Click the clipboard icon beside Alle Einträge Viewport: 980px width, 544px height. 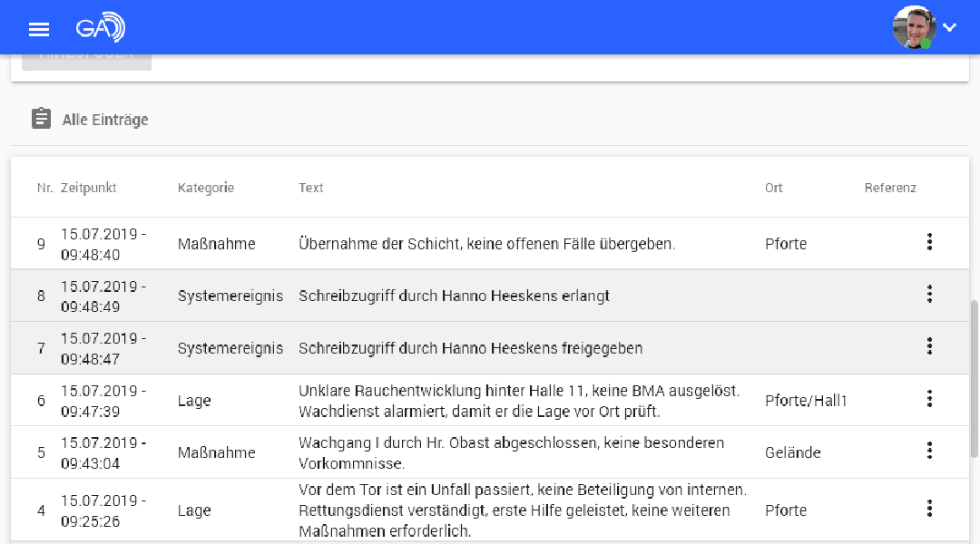(41, 118)
